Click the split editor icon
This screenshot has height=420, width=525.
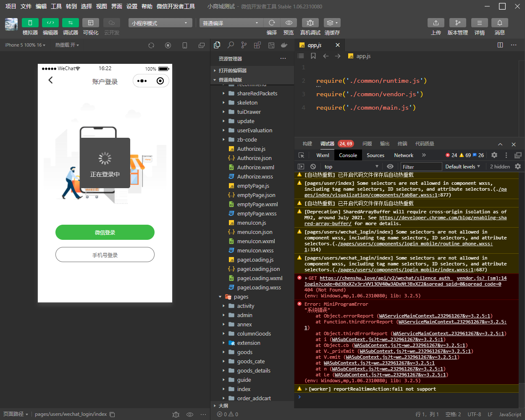500,45
